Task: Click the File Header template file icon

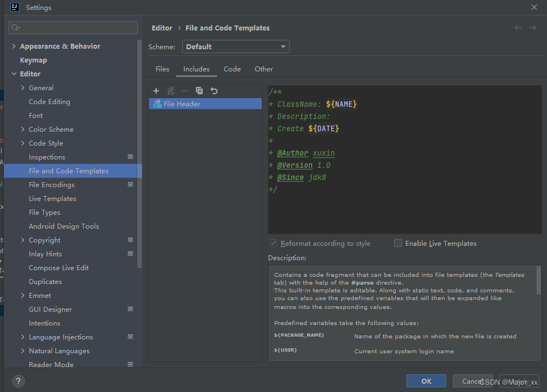Action: (157, 104)
